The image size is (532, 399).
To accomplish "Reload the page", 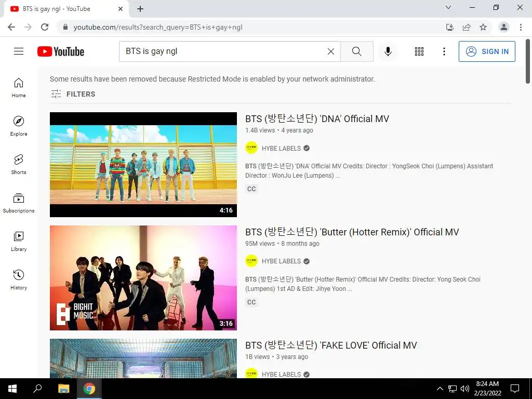I will (x=45, y=27).
